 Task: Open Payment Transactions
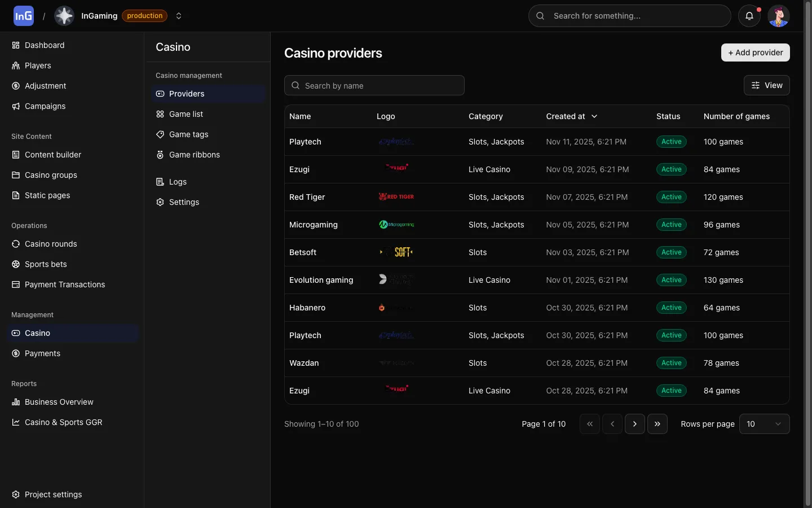(64, 284)
